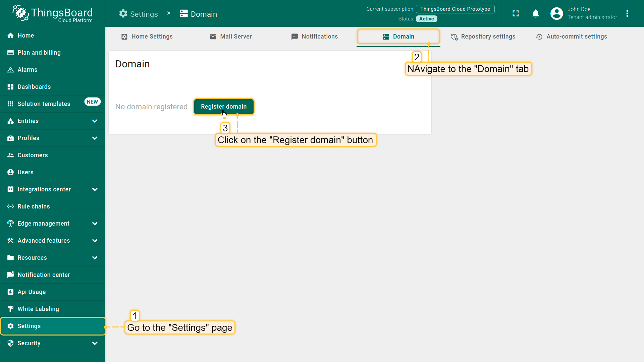The image size is (644, 362).
Task: Click the Notification center flag icon
Action: click(x=10, y=275)
